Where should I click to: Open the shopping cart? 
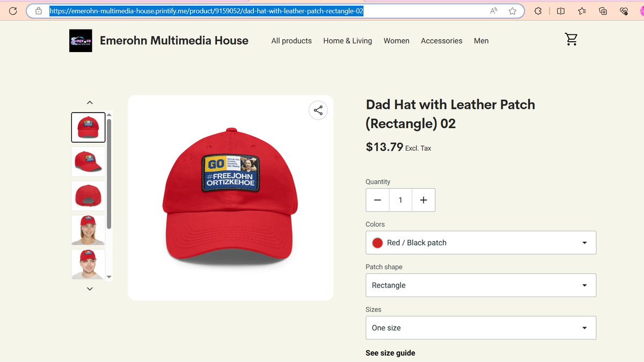click(571, 39)
